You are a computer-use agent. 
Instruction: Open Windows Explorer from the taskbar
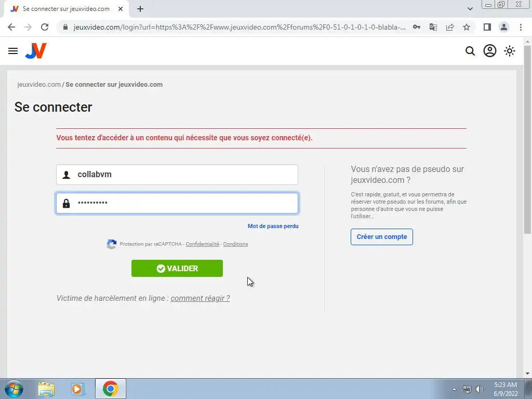pos(46,389)
